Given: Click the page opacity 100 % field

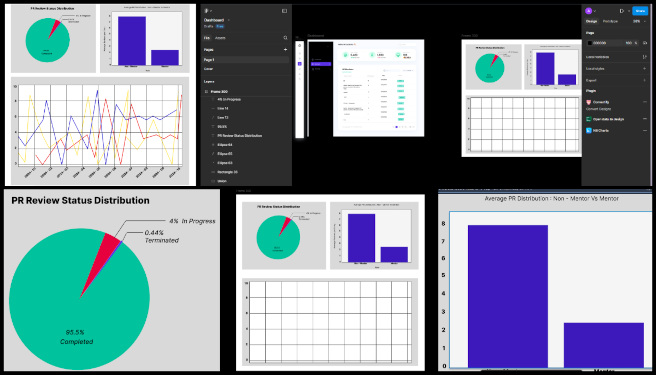Looking at the screenshot, I should point(631,43).
